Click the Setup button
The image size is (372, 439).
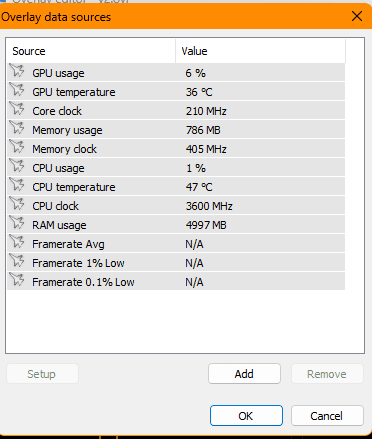pyautogui.click(x=42, y=374)
